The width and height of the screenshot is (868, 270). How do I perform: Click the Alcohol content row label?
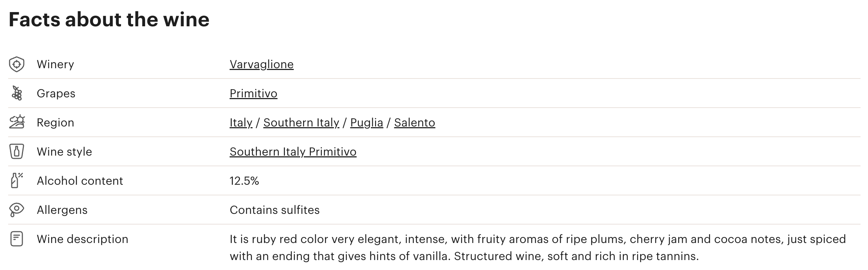[x=80, y=181]
